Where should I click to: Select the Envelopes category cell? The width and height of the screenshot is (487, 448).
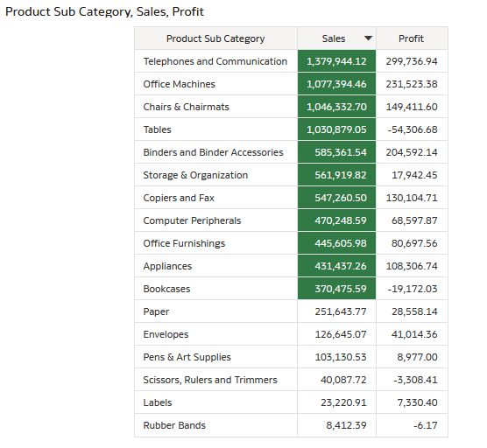[215, 334]
